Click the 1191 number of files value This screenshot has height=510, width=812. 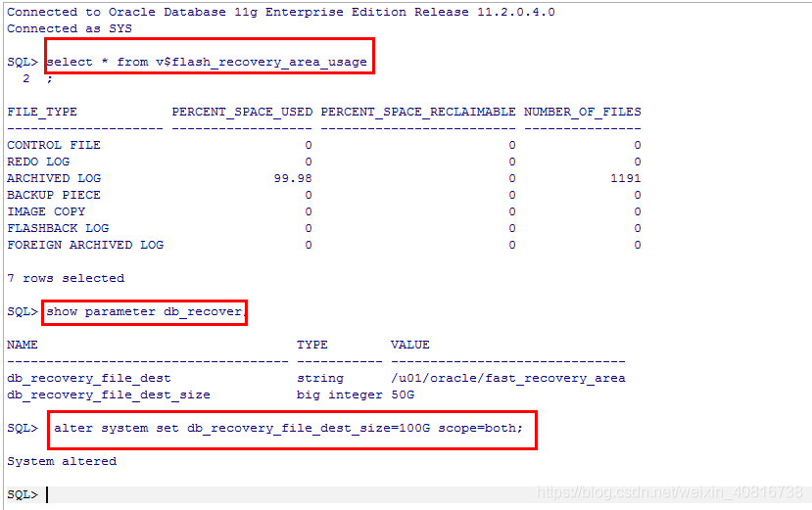626,178
